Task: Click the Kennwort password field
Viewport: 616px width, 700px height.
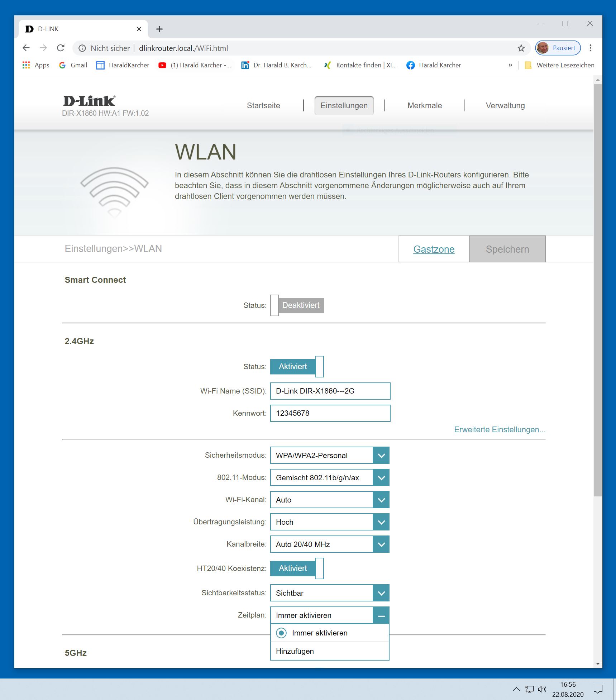Action: click(330, 413)
